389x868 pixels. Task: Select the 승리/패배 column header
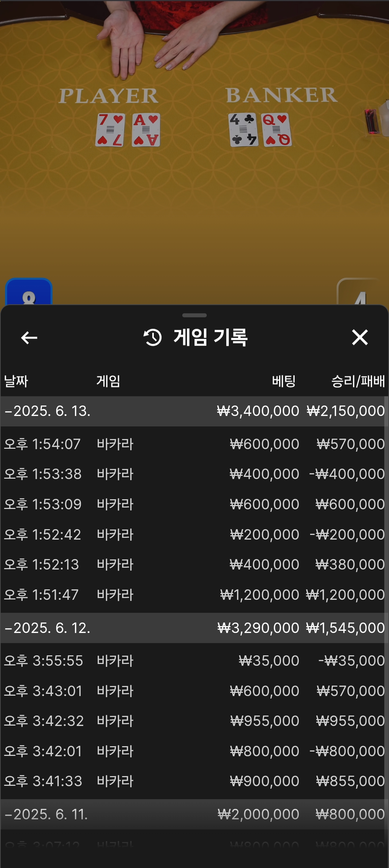(x=358, y=381)
